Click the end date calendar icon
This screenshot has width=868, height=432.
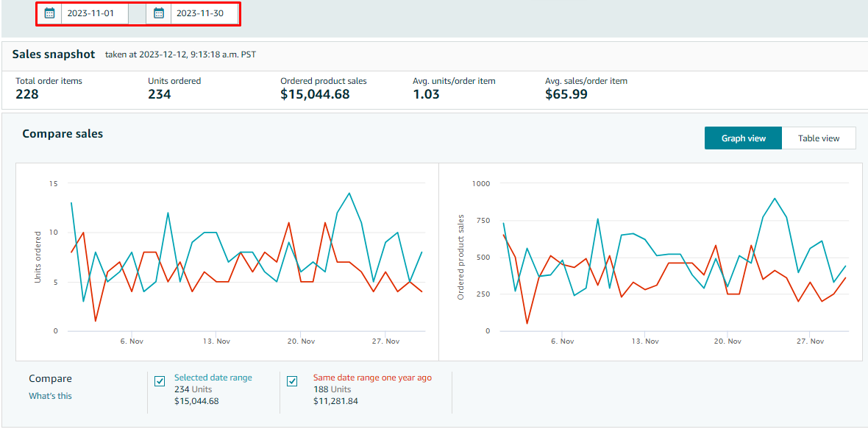[159, 13]
